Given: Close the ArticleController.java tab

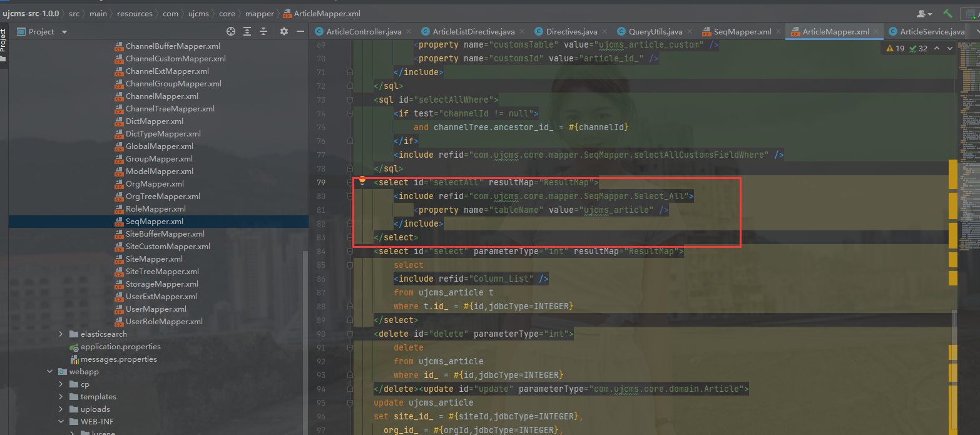Looking at the screenshot, I should pos(409,31).
